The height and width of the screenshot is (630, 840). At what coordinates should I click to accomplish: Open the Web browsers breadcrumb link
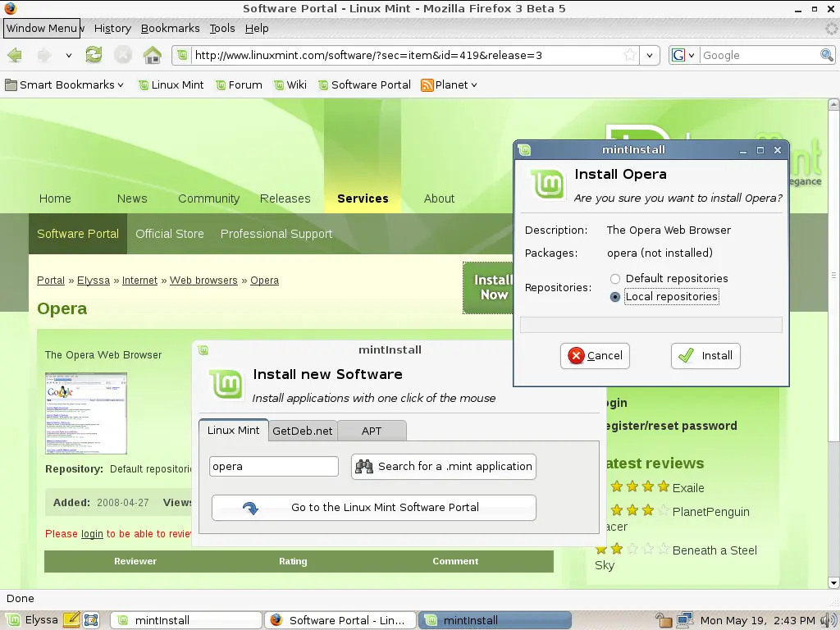(203, 281)
